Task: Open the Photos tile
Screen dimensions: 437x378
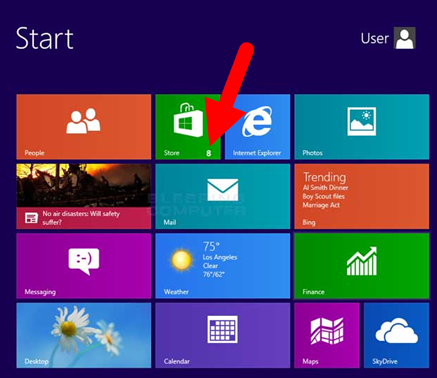Action: (362, 127)
